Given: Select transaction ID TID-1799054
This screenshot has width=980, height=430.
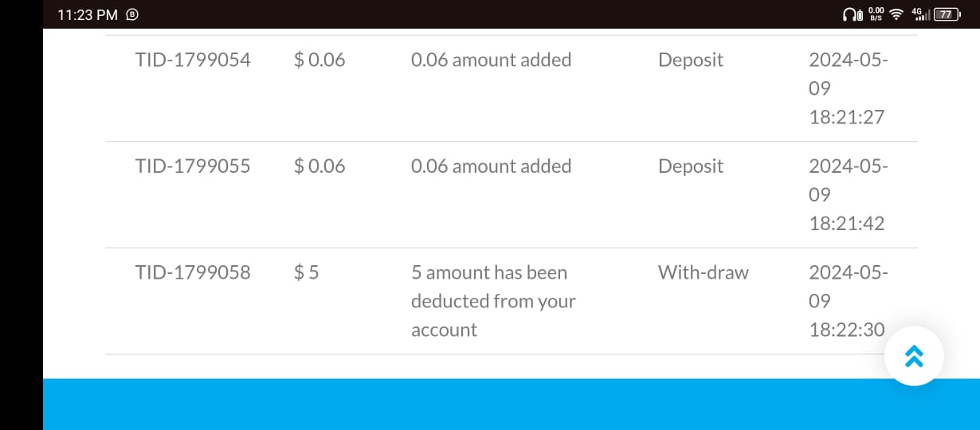Looking at the screenshot, I should coord(193,60).
